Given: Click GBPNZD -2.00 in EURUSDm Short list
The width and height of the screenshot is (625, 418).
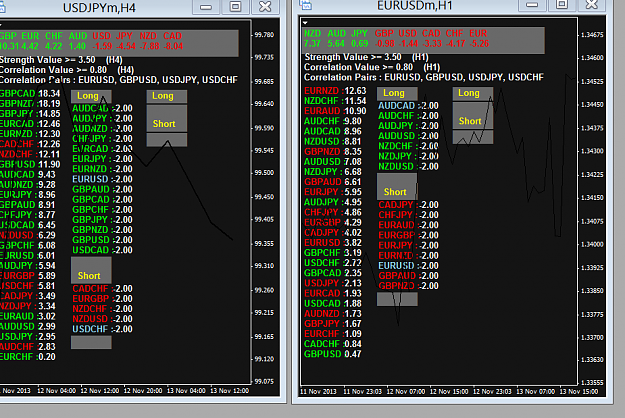Looking at the screenshot, I should click(x=409, y=286).
